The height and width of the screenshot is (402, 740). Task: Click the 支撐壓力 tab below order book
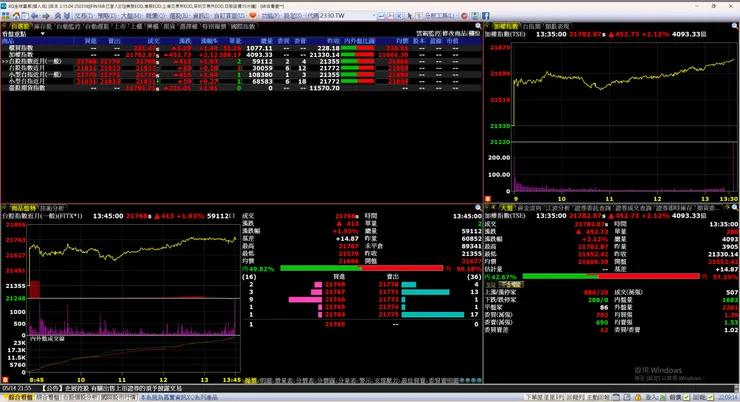click(385, 380)
